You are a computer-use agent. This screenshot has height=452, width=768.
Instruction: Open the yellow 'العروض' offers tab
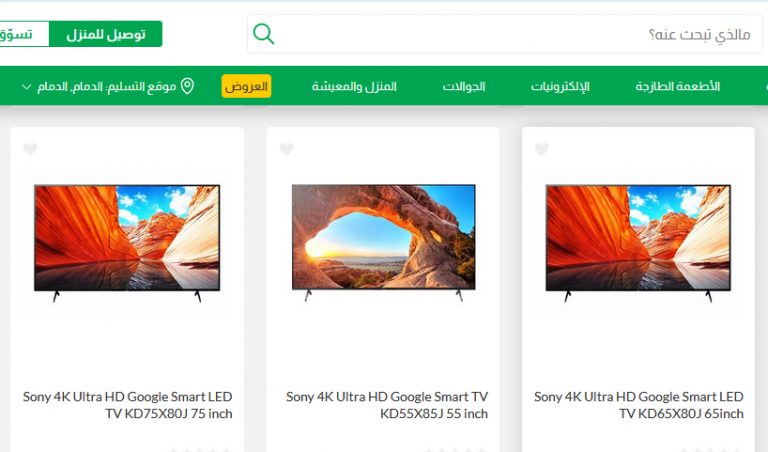(x=246, y=86)
